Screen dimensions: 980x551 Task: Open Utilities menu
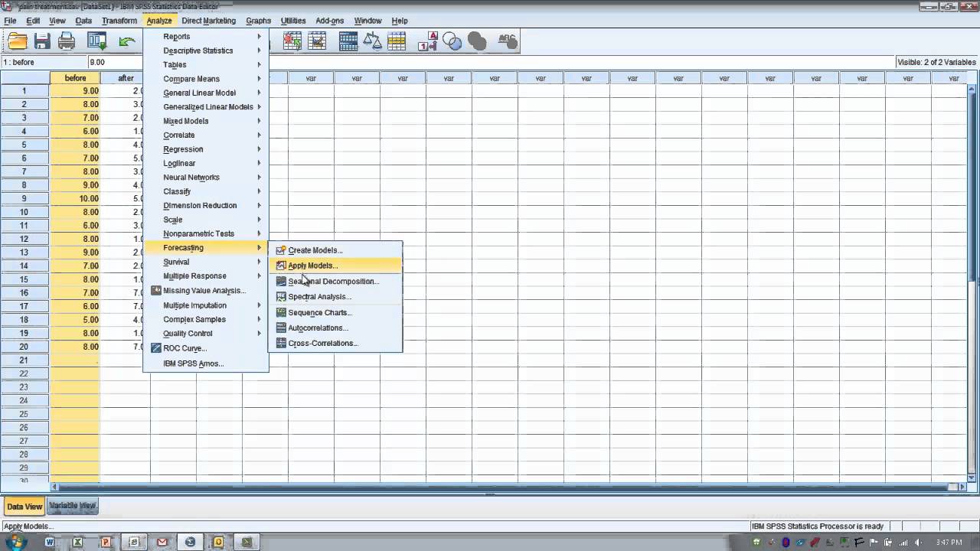(x=293, y=21)
